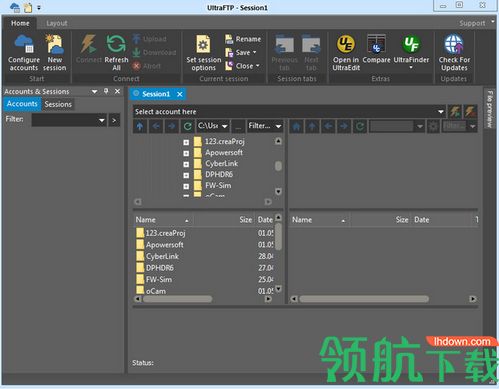499x389 pixels.
Task: Go to Previous tab
Action: point(284,53)
